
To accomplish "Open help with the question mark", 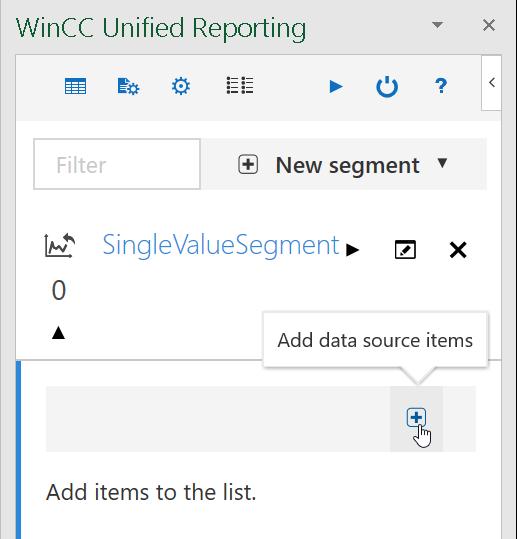I will coord(441,86).
